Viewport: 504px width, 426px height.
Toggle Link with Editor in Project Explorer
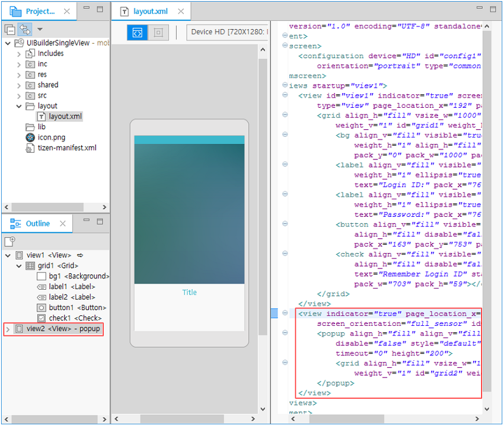pyautogui.click(x=25, y=30)
